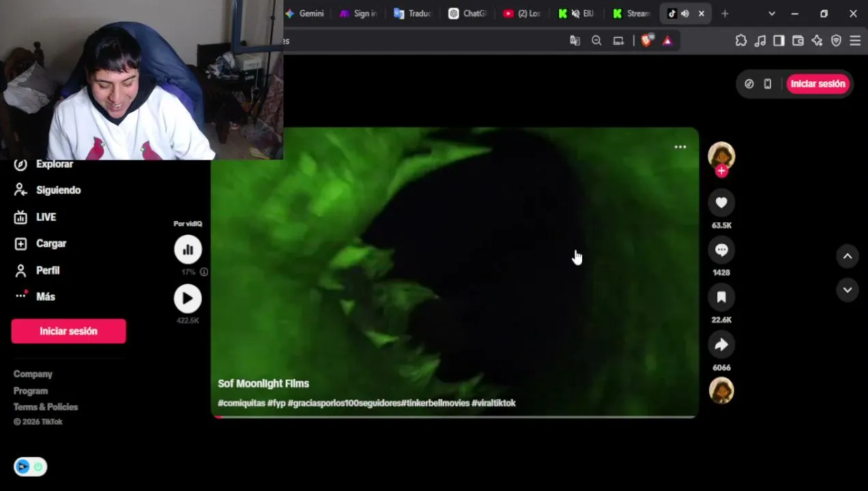Open the three-dot video options menu
Screen dimensions: 868x491
(x=680, y=147)
